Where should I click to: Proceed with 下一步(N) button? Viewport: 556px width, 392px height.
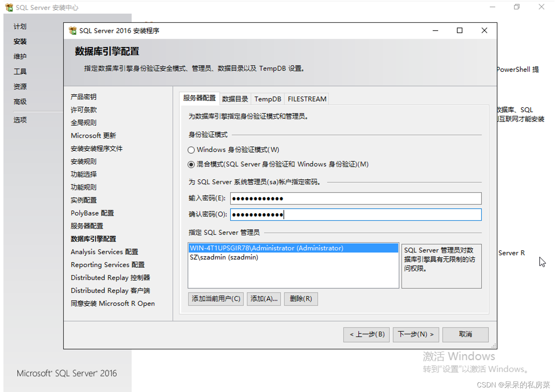(x=416, y=335)
